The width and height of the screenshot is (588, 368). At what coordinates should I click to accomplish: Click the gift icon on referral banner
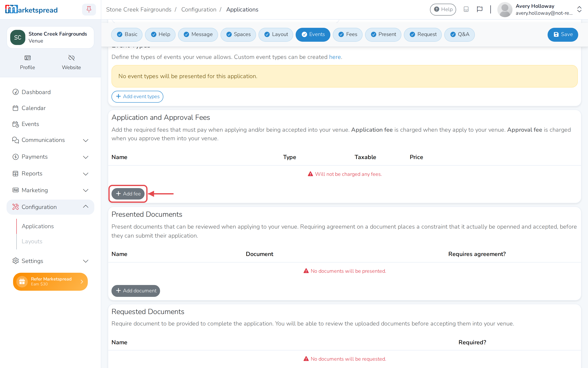(x=22, y=282)
